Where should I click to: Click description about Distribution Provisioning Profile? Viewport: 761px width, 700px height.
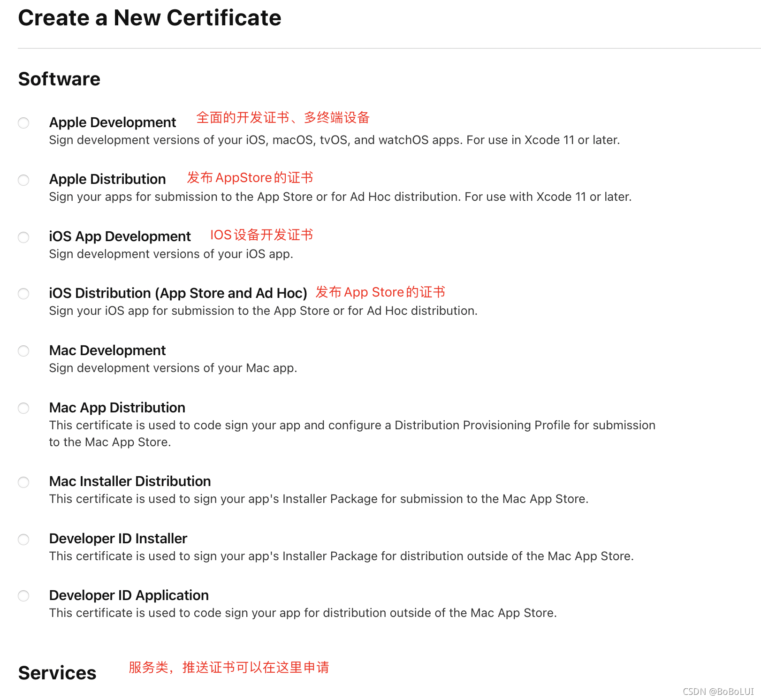point(352,434)
